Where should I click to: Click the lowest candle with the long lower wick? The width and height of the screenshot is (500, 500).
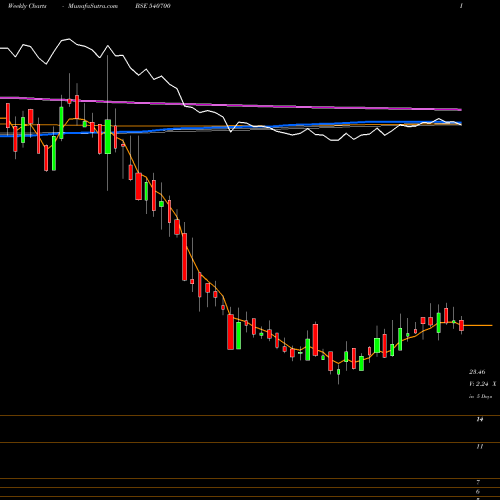(x=339, y=373)
